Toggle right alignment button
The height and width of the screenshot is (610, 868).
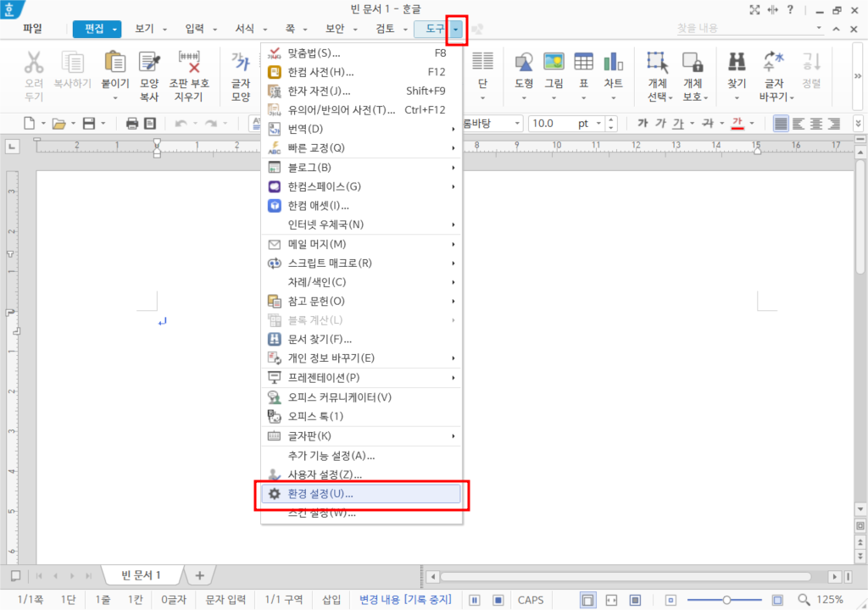click(834, 124)
